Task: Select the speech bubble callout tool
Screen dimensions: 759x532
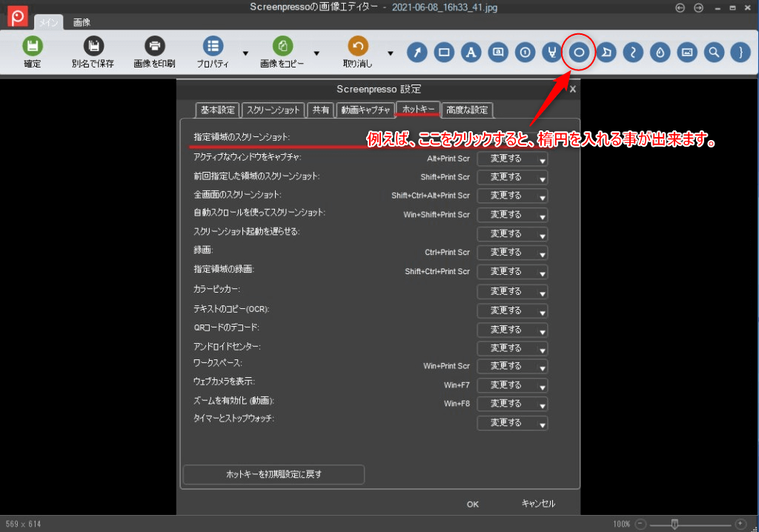Action: click(x=498, y=53)
